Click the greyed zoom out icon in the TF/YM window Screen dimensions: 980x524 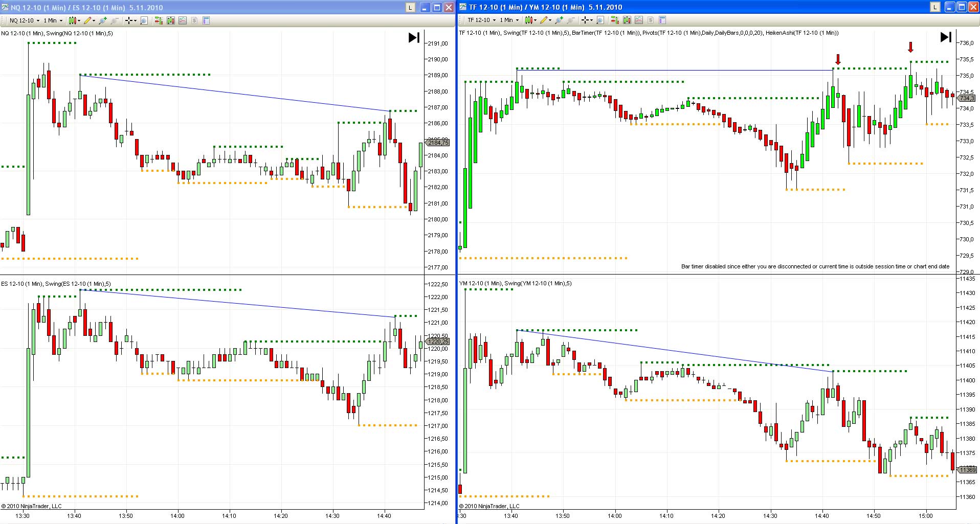click(x=571, y=20)
